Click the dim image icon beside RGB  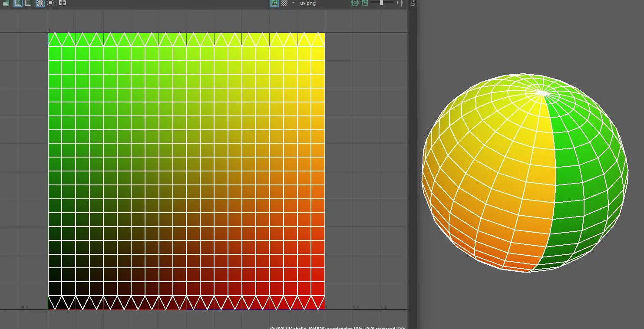365,3
